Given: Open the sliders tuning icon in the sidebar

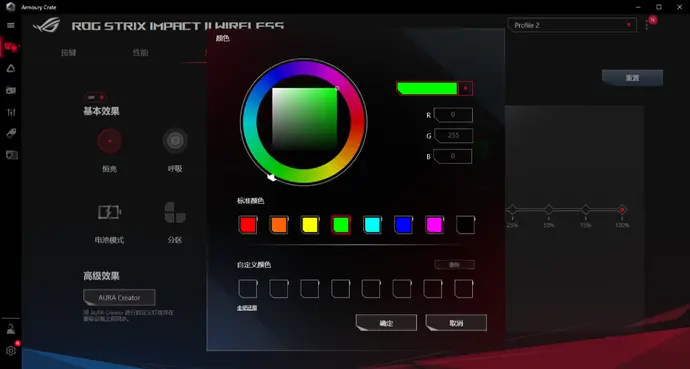Looking at the screenshot, I should (x=11, y=112).
